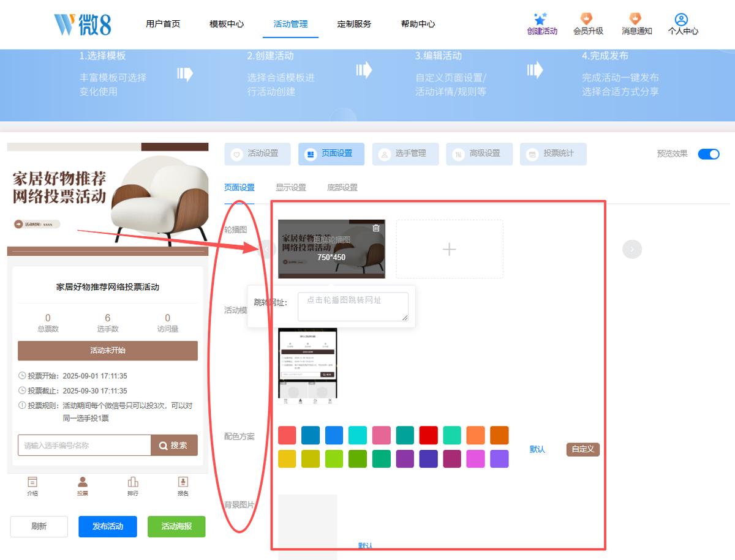
Task: Pick the indigo color swatch
Action: (428, 459)
